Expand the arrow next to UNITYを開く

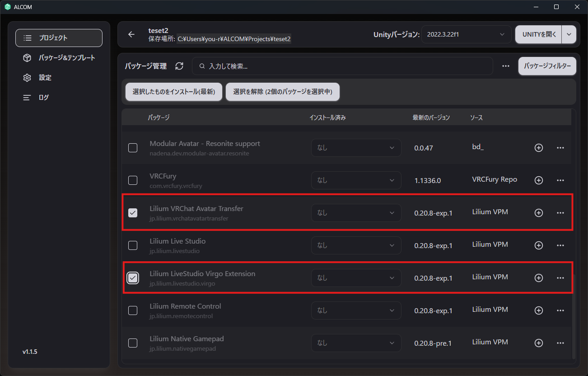click(x=569, y=34)
